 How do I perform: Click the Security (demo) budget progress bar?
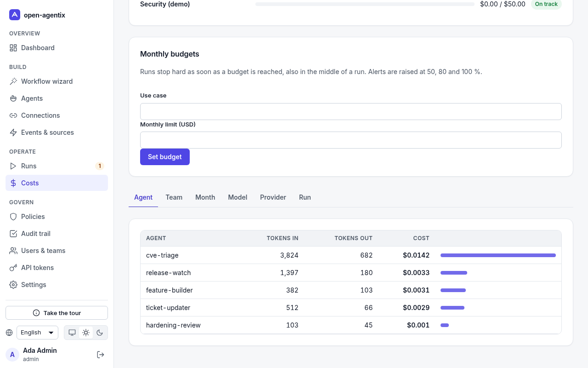point(365,4)
